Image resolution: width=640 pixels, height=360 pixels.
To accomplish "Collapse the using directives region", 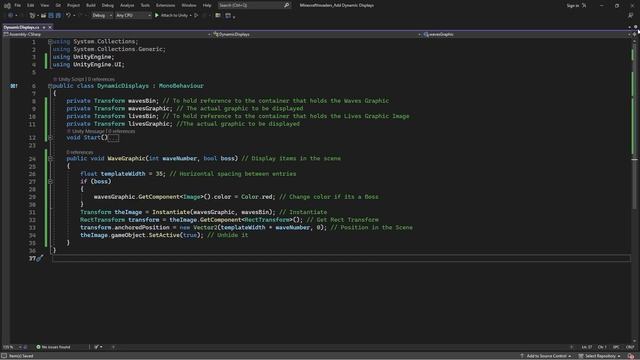I will click(50, 42).
